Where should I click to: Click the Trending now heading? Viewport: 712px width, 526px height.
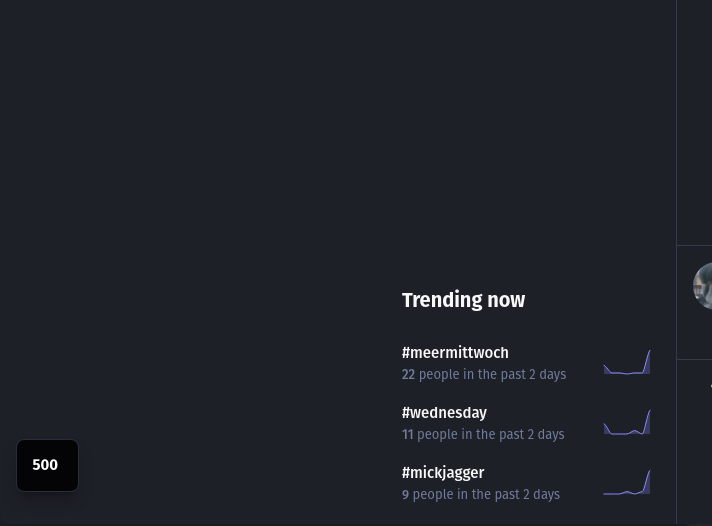(463, 300)
